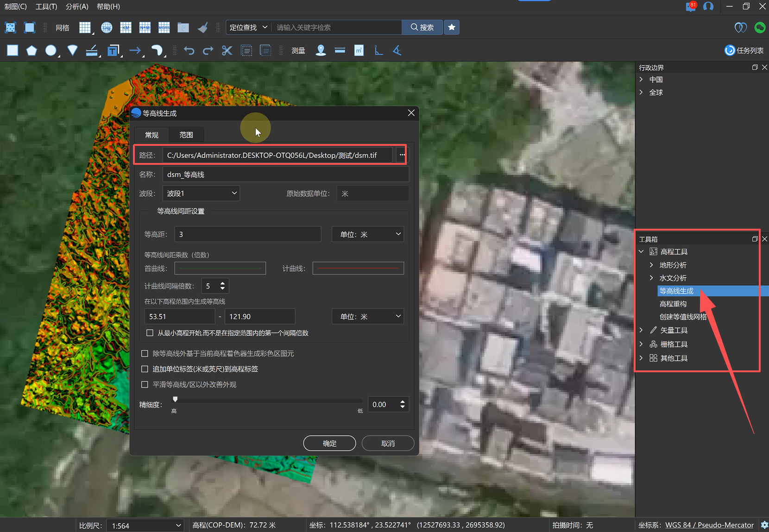
Task: Click the green WeChat icon
Action: (x=760, y=27)
